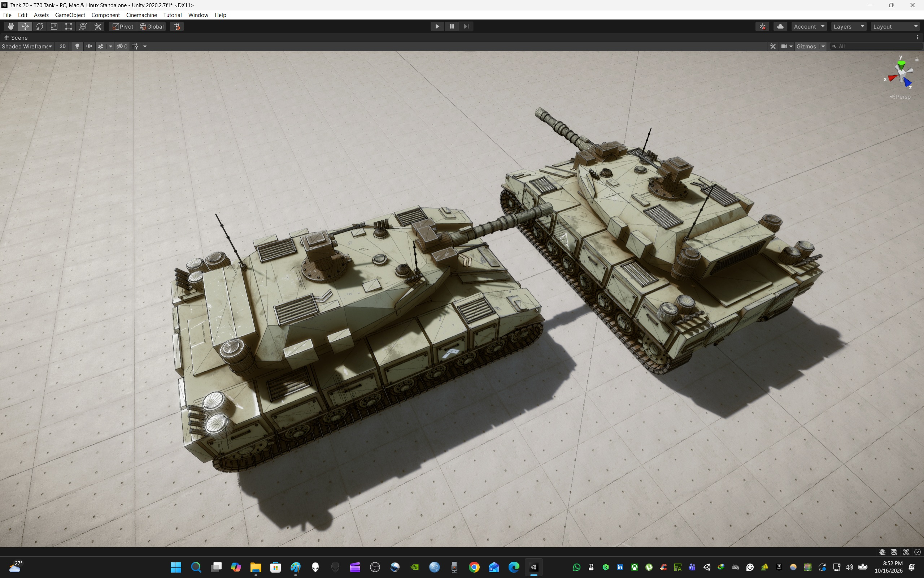
Task: Toggle scene audio speaker
Action: point(89,46)
